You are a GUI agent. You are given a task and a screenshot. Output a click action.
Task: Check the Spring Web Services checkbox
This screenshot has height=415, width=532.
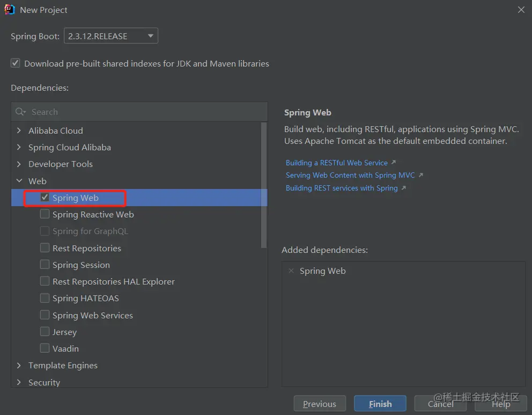coord(45,315)
